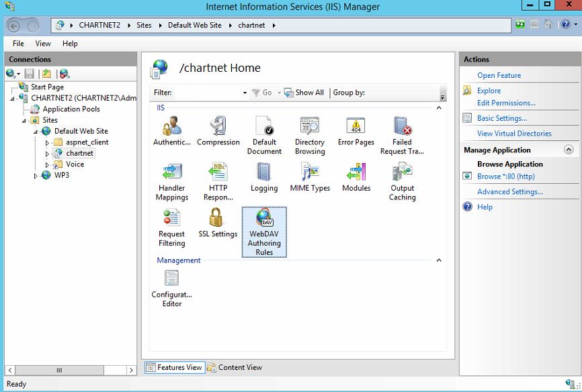This screenshot has height=392, width=582.
Task: Open HTTP Response Headers feature
Action: point(218,181)
